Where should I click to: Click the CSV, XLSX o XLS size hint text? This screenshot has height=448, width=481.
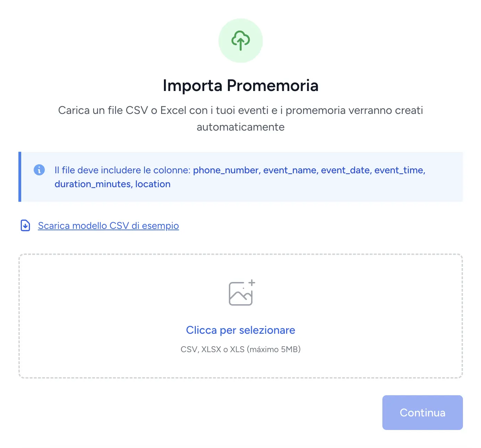click(241, 349)
